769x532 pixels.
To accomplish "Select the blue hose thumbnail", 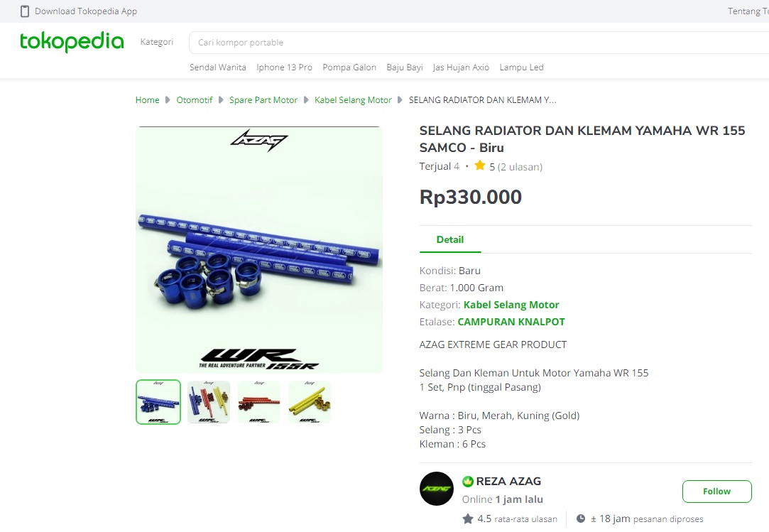I will point(158,402).
